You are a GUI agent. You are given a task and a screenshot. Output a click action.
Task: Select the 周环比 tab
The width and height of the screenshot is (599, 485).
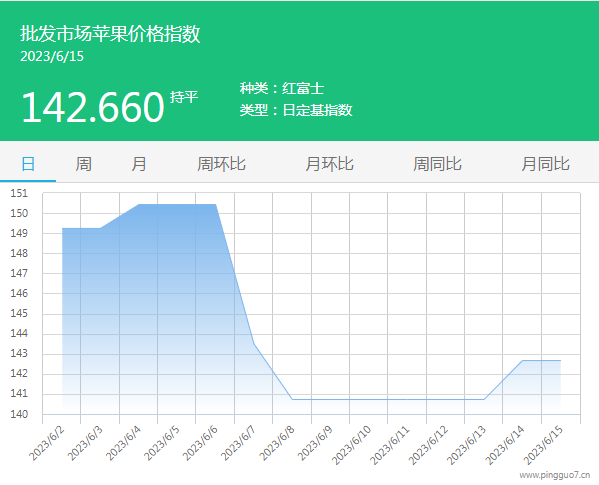tap(221, 164)
